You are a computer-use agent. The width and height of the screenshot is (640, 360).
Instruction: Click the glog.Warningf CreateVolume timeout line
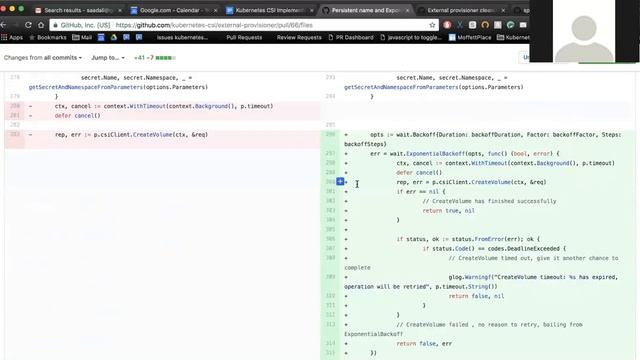pyautogui.click(x=481, y=282)
